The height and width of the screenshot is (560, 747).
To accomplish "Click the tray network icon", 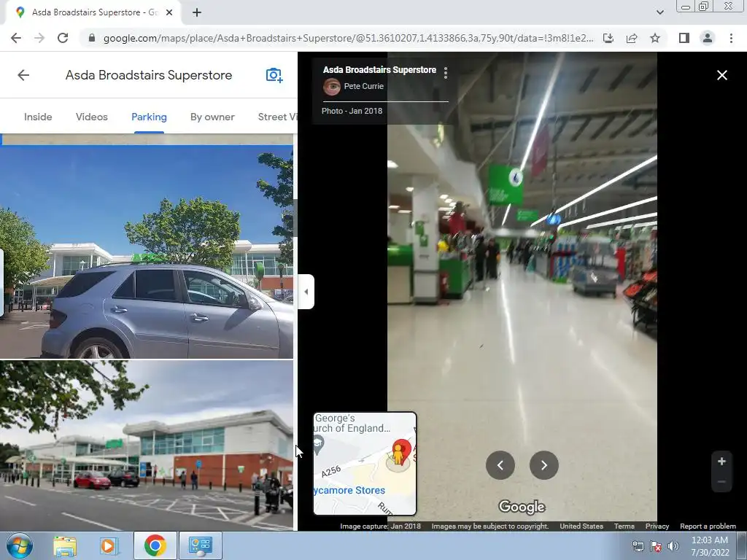I will [x=638, y=546].
